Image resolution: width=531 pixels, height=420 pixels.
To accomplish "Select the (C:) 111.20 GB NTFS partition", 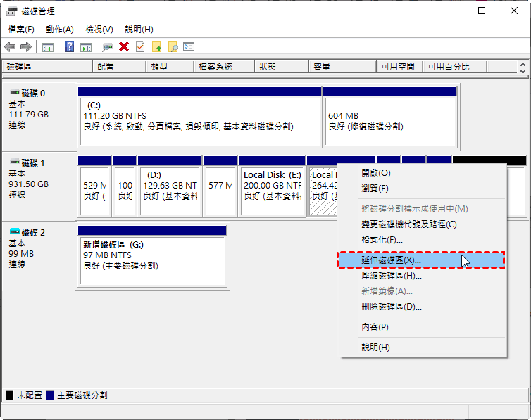I will [199, 117].
